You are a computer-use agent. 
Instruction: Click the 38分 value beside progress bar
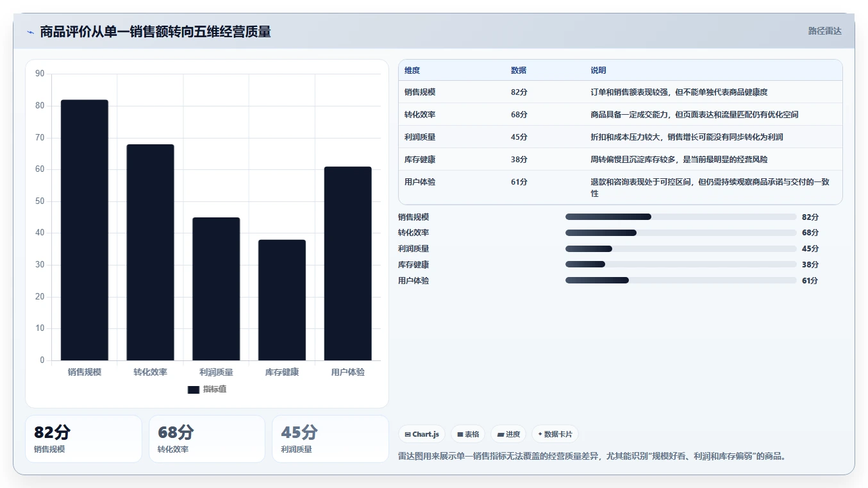(810, 264)
